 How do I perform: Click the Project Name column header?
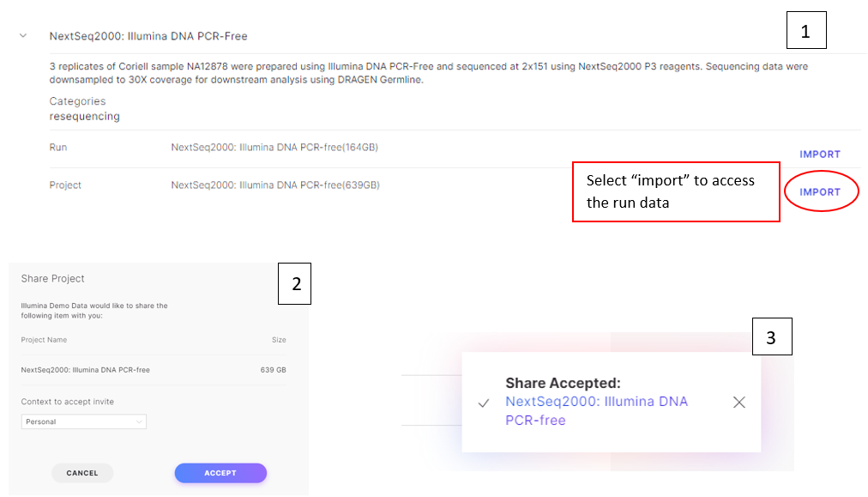[x=44, y=340]
